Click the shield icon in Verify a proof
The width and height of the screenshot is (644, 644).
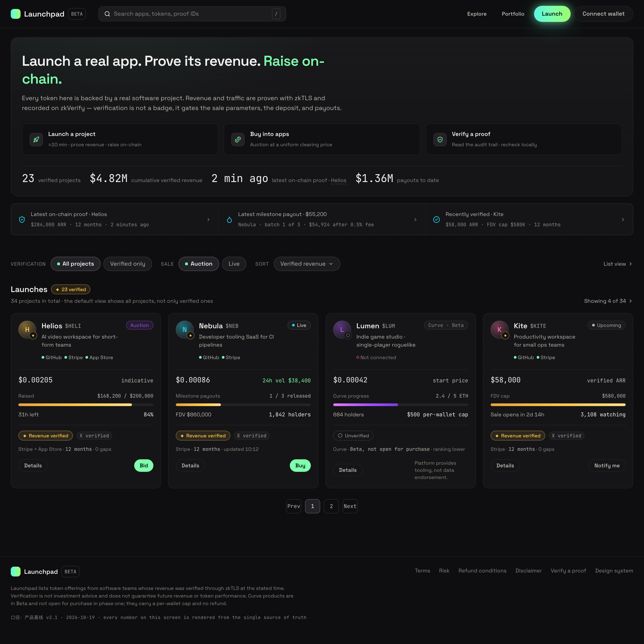(440, 139)
